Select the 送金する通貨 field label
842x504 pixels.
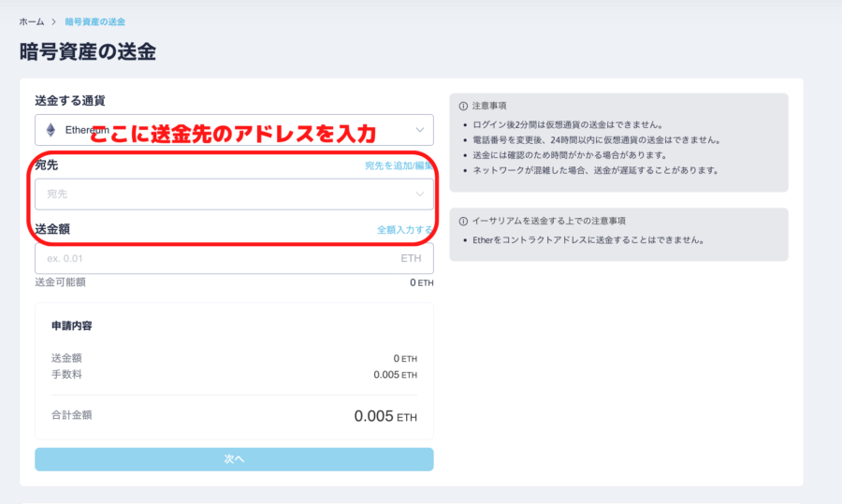(70, 100)
